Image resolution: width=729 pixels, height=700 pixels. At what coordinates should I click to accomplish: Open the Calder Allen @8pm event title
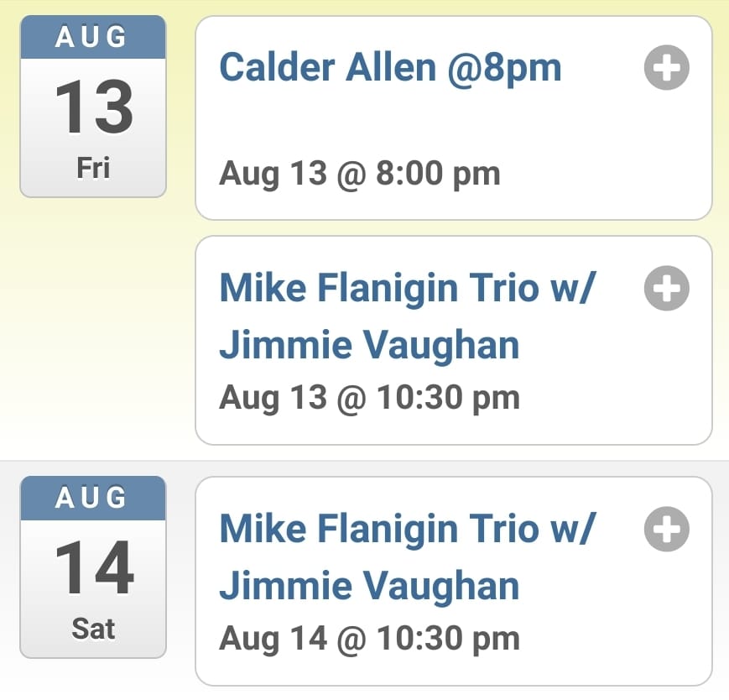[x=390, y=68]
